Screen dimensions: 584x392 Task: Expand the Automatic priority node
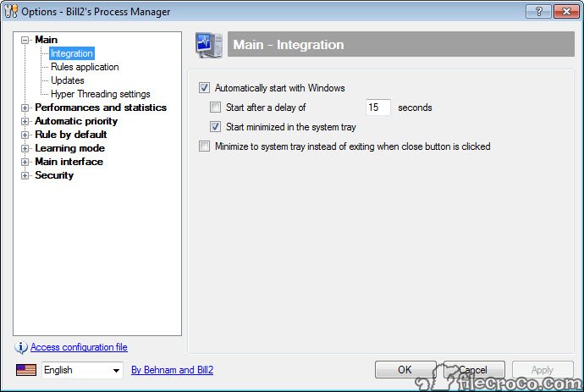point(25,121)
